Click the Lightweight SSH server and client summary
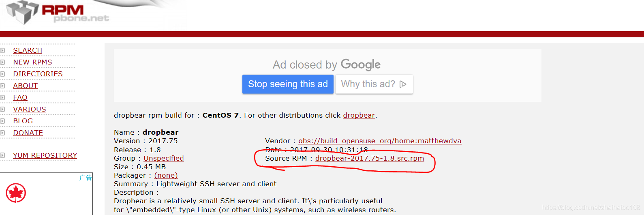The height and width of the screenshot is (215, 644). click(x=216, y=184)
